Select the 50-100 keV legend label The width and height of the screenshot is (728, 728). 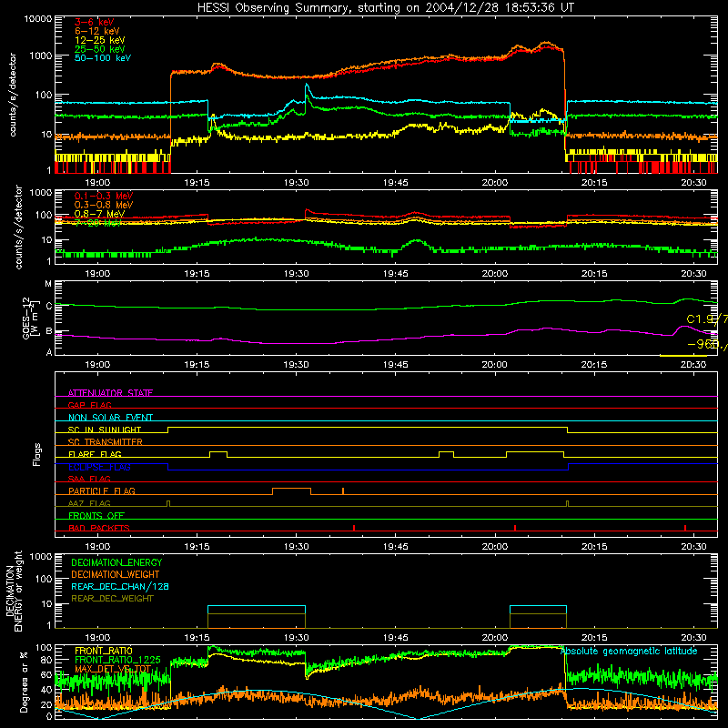click(x=103, y=58)
